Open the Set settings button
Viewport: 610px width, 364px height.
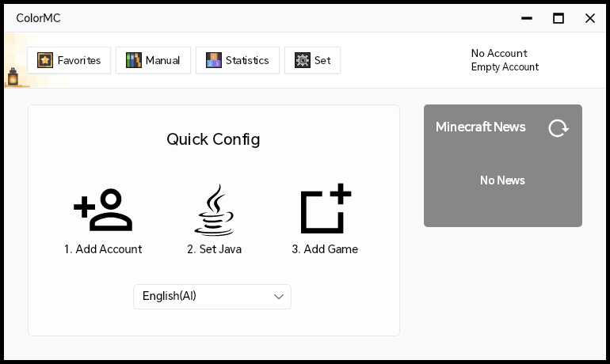tap(312, 60)
